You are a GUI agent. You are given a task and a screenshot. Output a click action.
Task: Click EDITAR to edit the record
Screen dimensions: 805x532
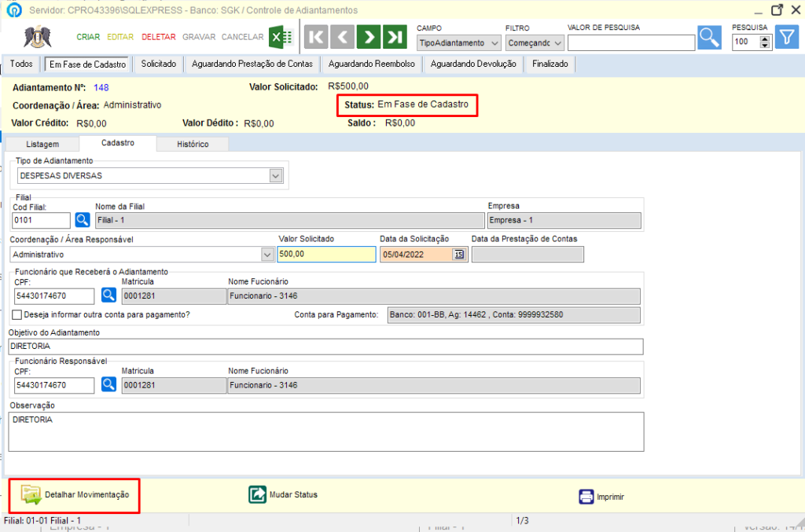click(120, 37)
